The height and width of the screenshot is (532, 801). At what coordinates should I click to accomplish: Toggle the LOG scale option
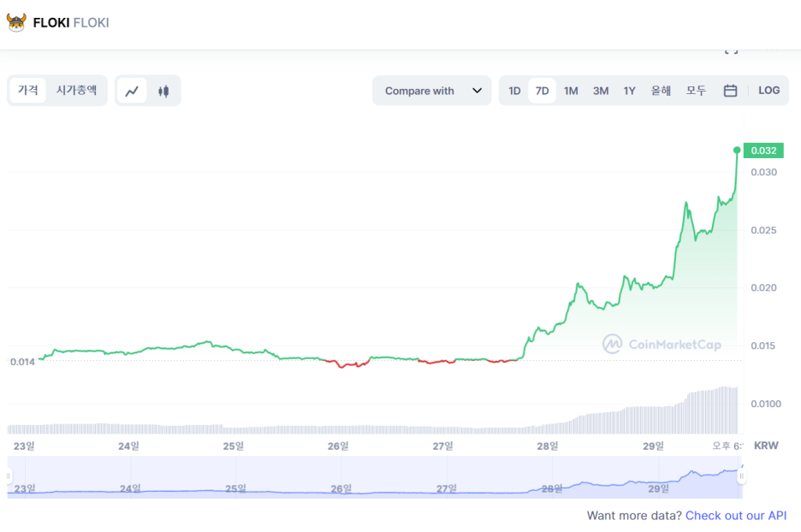768,91
